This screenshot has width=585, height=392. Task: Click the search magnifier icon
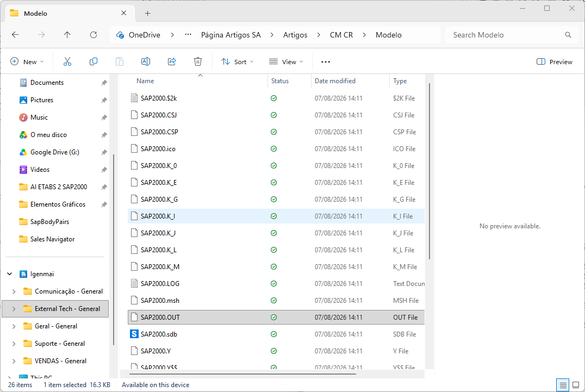pos(568,35)
